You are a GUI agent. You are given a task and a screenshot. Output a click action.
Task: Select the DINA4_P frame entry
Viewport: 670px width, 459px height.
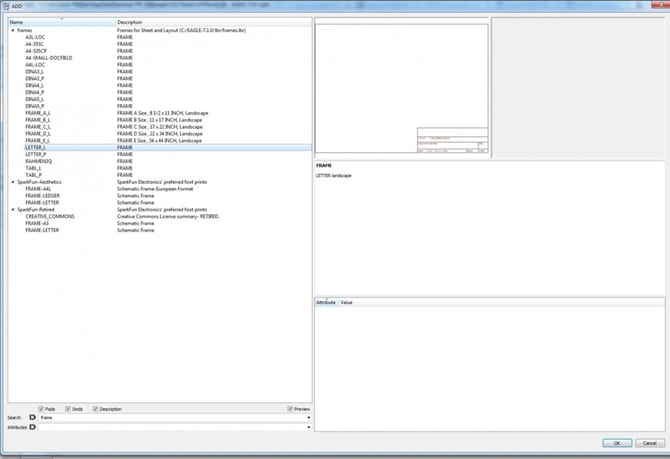coord(35,92)
